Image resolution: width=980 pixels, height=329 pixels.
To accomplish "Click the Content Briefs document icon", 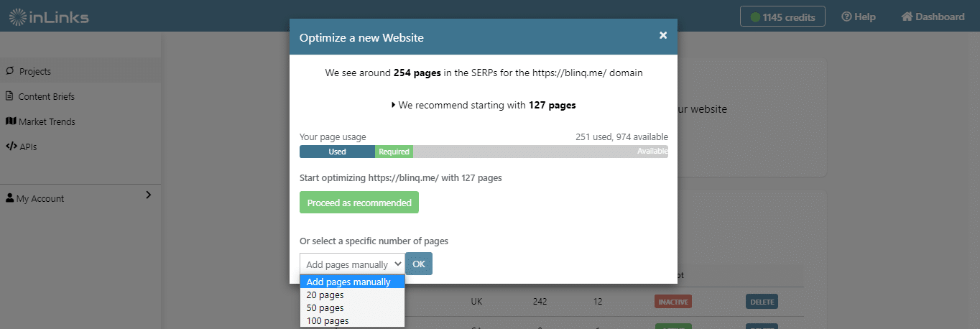I will (x=10, y=96).
